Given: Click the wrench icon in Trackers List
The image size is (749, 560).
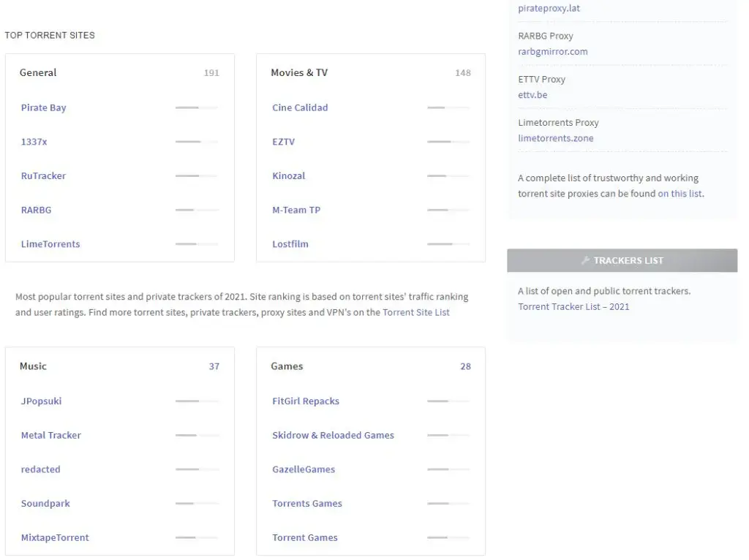Looking at the screenshot, I should [x=586, y=260].
